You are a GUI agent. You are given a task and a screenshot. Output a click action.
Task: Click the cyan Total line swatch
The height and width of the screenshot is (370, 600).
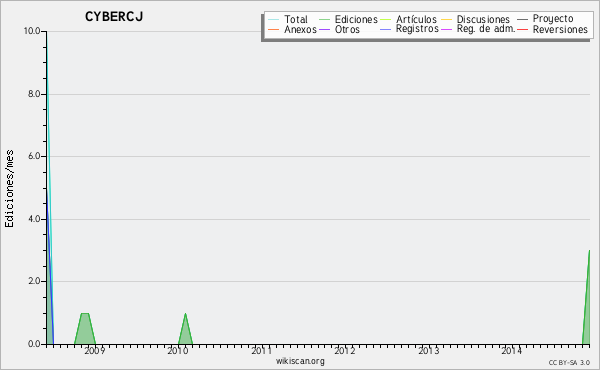pos(274,19)
